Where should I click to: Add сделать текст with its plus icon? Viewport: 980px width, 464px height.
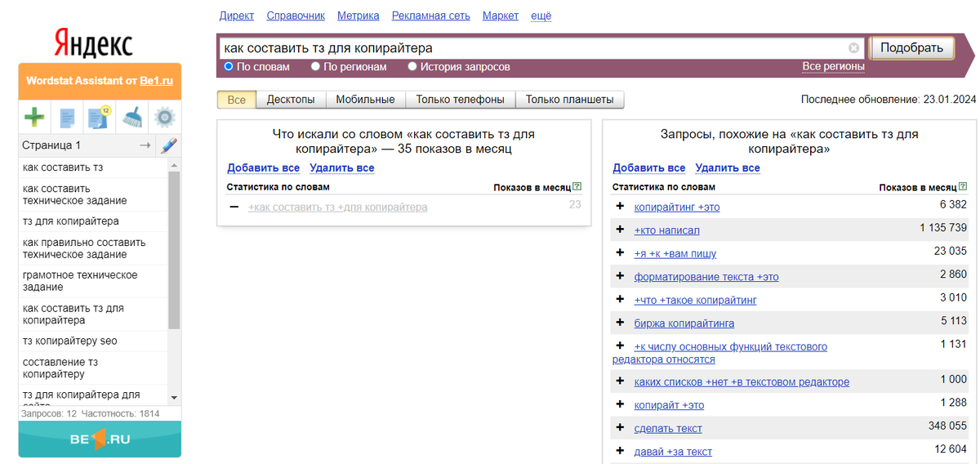(x=620, y=428)
